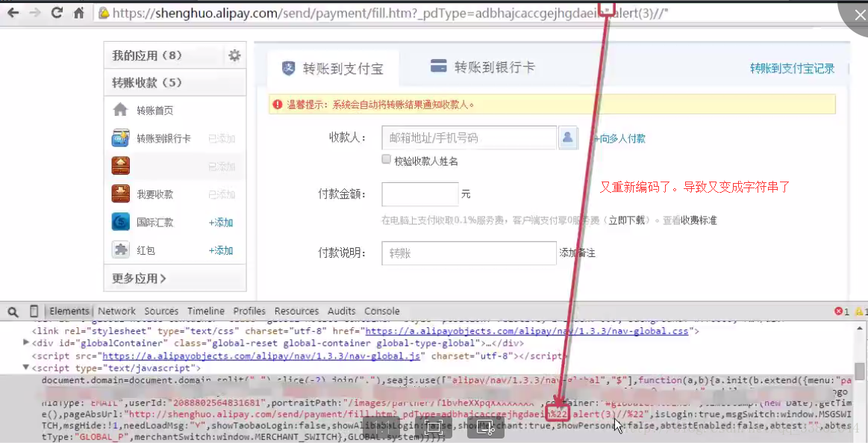Add 国际汇款 via +添加
868x443 pixels.
[221, 223]
